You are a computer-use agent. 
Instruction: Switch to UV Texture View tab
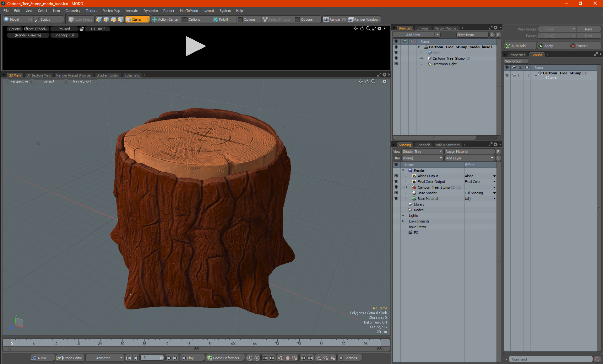38,75
